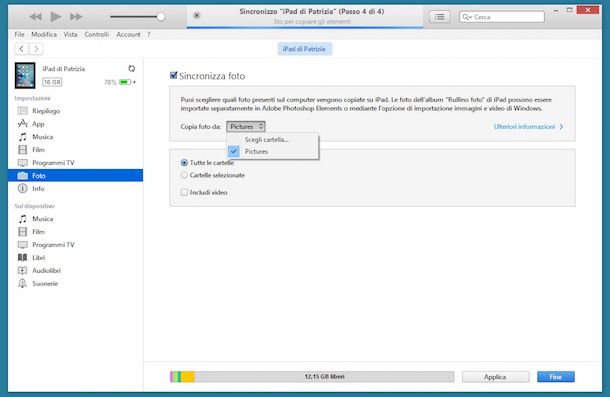
Task: Select the Cartelle selezionate radio button
Action: tap(184, 175)
